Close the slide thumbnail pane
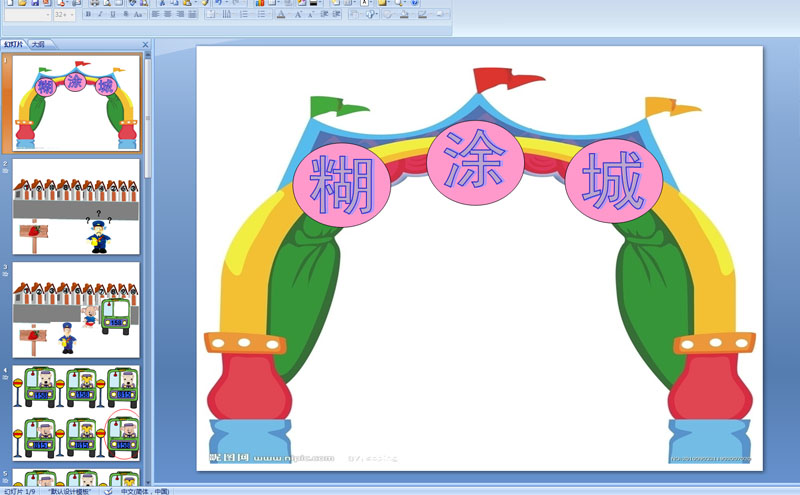The image size is (800, 495). (145, 45)
